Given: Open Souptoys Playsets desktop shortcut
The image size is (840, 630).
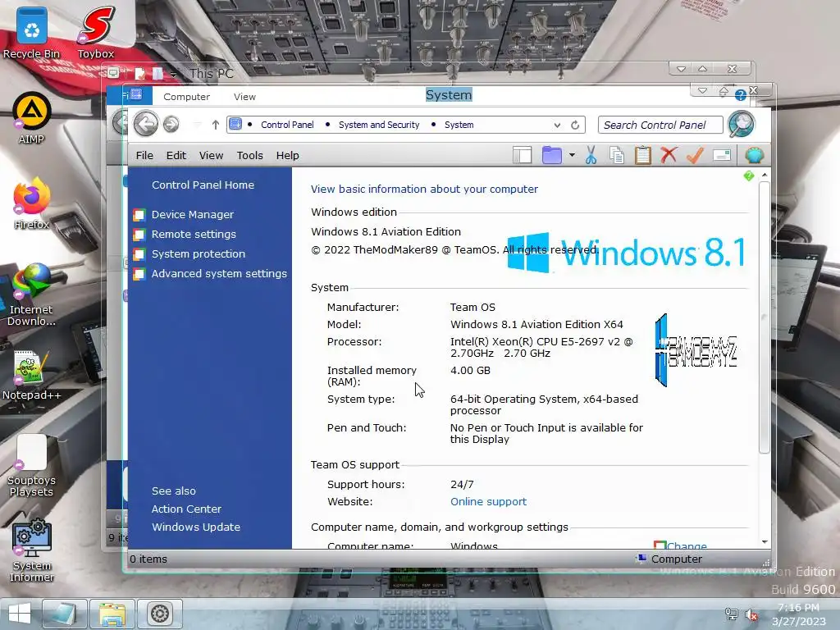Looking at the screenshot, I should pos(32,465).
